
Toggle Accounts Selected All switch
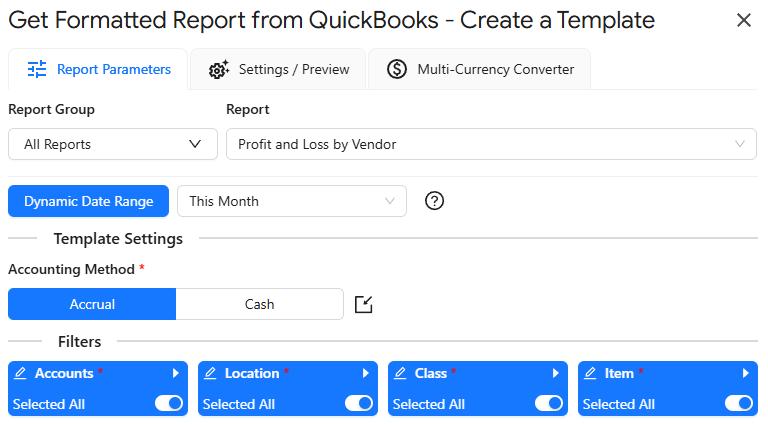point(169,403)
